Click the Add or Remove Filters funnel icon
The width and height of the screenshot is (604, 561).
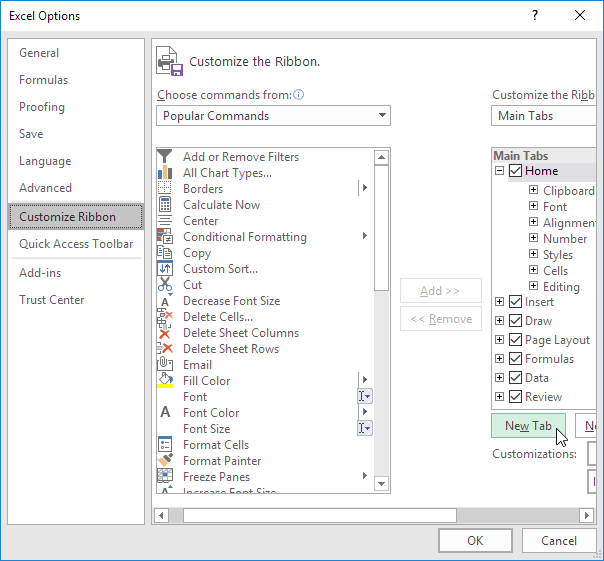tap(165, 157)
